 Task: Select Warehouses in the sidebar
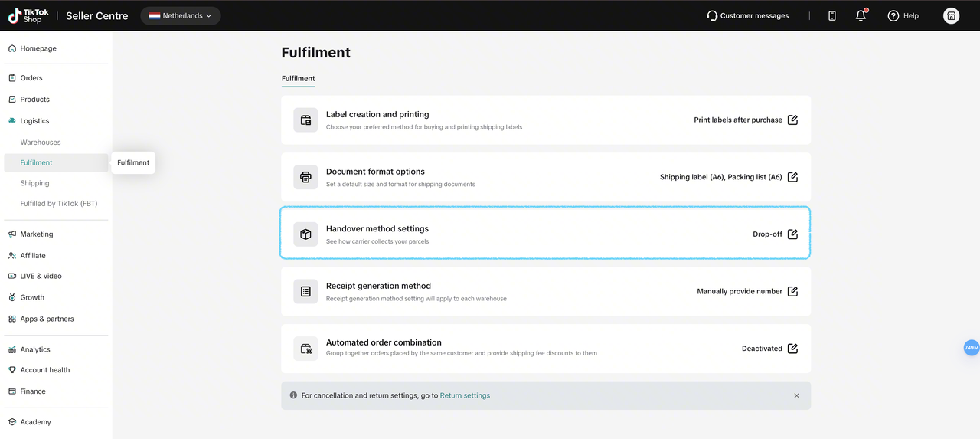coord(41,143)
